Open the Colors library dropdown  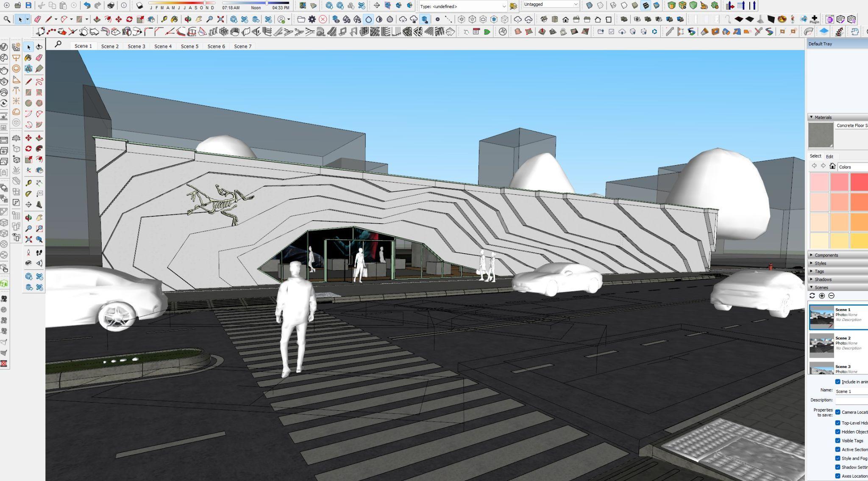(853, 167)
